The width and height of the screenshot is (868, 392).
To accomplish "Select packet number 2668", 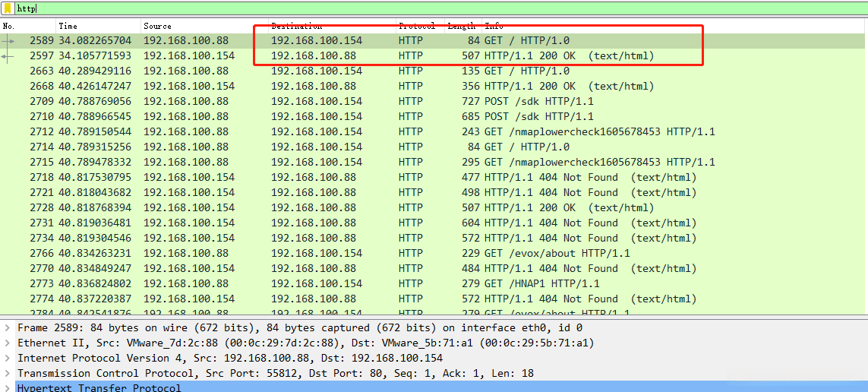I will click(433, 87).
